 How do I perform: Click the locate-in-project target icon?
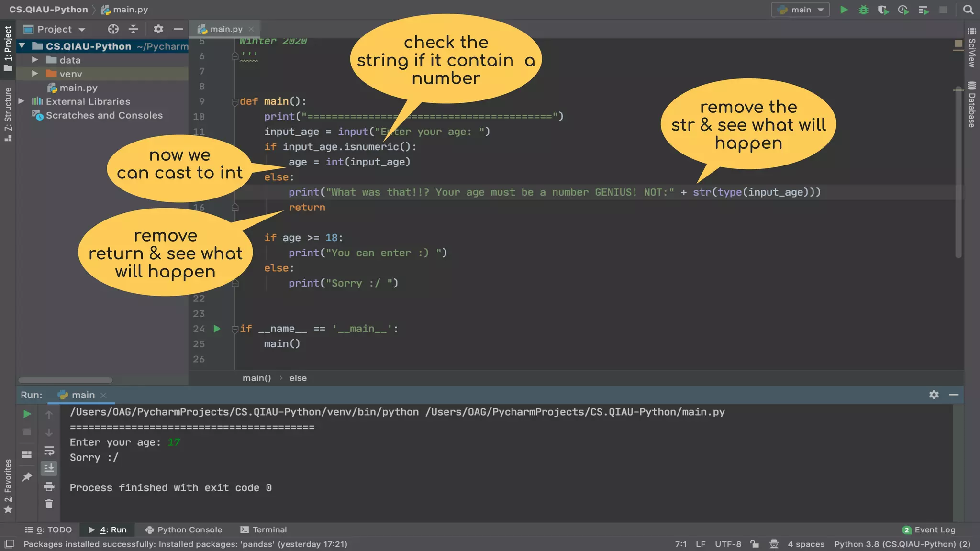113,29
